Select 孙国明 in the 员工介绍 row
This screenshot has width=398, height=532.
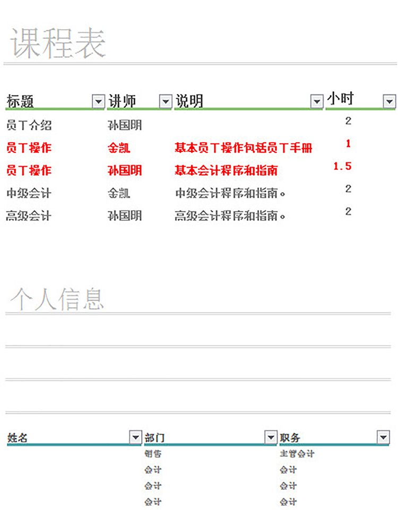click(x=125, y=125)
